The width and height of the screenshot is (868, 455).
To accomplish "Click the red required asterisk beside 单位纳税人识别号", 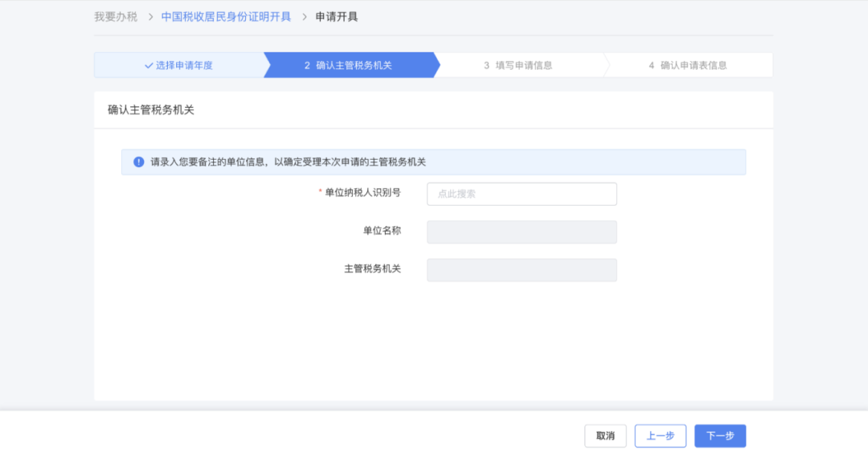I will tap(320, 193).
